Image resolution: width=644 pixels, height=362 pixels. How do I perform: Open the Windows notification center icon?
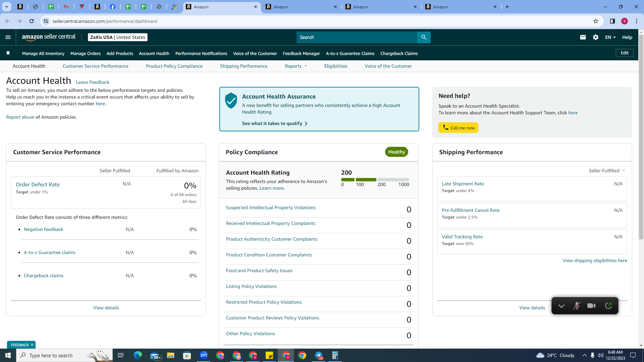pos(633,355)
